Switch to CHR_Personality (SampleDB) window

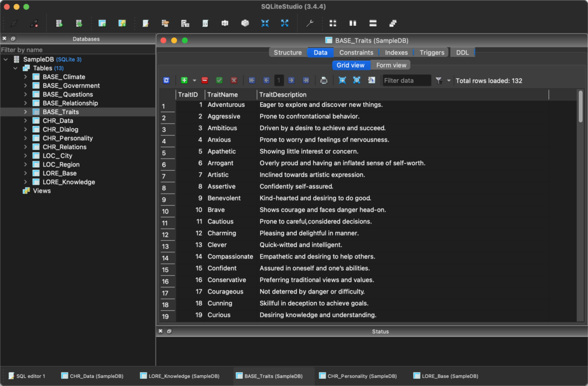(x=358, y=376)
